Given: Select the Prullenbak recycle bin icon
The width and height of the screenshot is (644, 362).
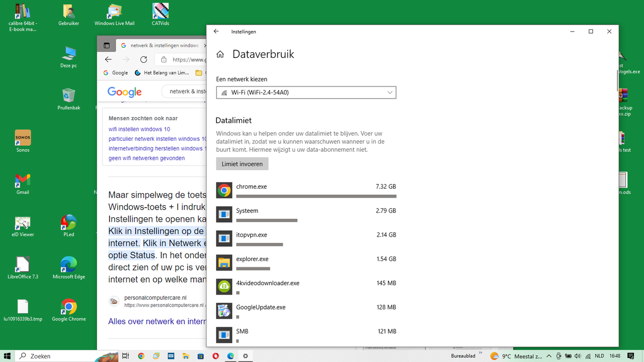Looking at the screenshot, I should (x=68, y=100).
